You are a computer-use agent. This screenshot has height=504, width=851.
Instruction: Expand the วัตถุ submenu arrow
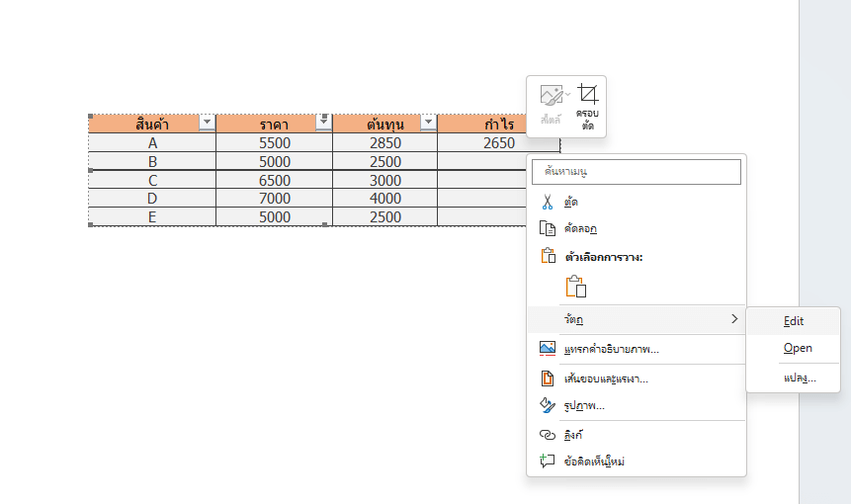coord(734,319)
